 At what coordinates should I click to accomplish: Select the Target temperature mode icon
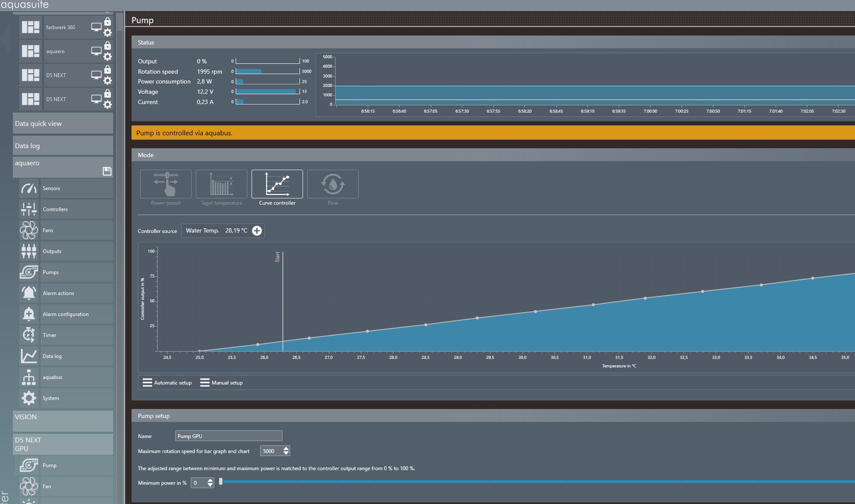tap(221, 184)
